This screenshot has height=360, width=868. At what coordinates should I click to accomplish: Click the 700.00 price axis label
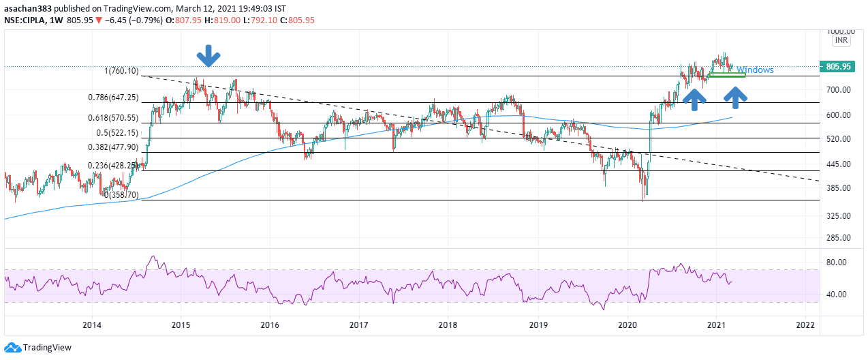(x=838, y=89)
